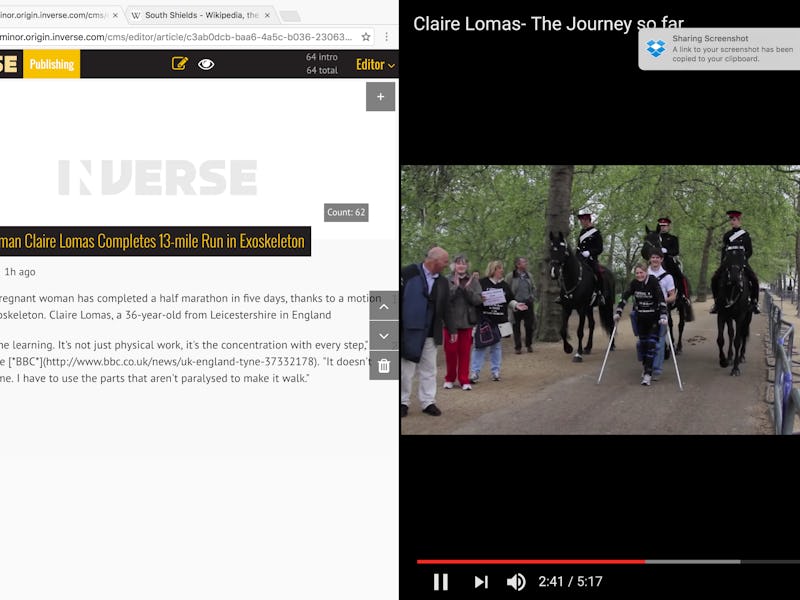Viewport: 800px width, 600px height.
Task: Bookmark page with the star icon
Action: pyautogui.click(x=366, y=37)
